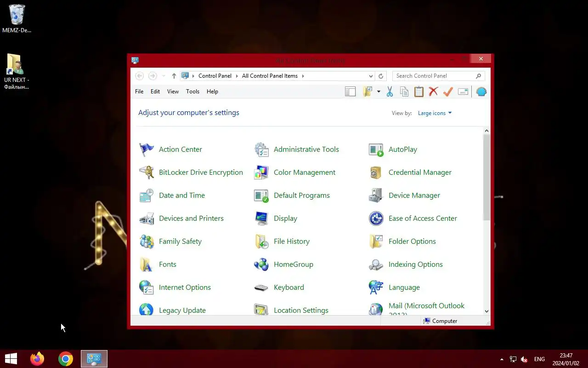The height and width of the screenshot is (368, 588).
Task: Click the Keyboard icon
Action: click(261, 287)
